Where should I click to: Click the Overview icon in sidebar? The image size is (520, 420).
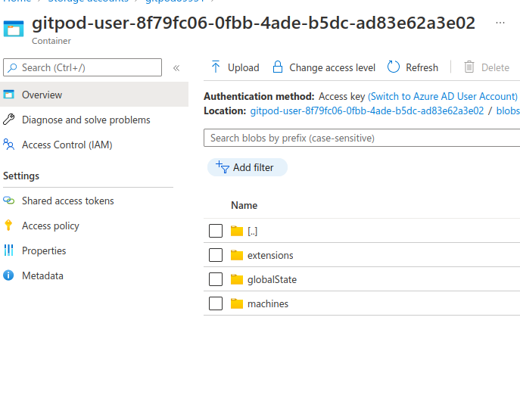[9, 95]
